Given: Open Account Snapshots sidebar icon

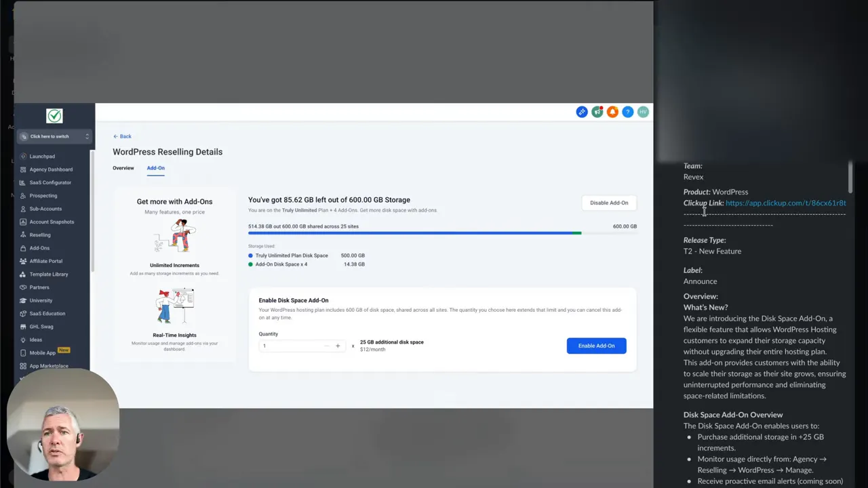Looking at the screenshot, I should point(23,222).
